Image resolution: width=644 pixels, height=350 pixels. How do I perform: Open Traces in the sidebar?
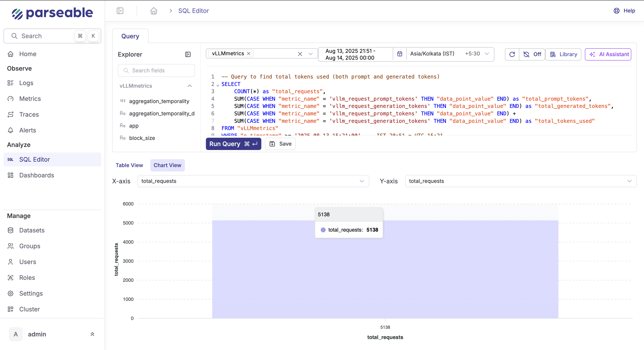tap(52, 114)
